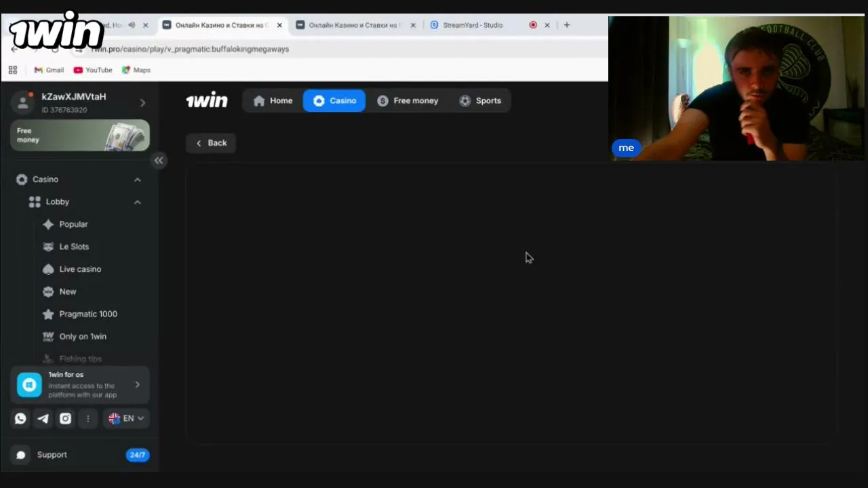The height and width of the screenshot is (488, 868).
Task: Expand the profile arrow next to username
Action: pyautogui.click(x=142, y=103)
